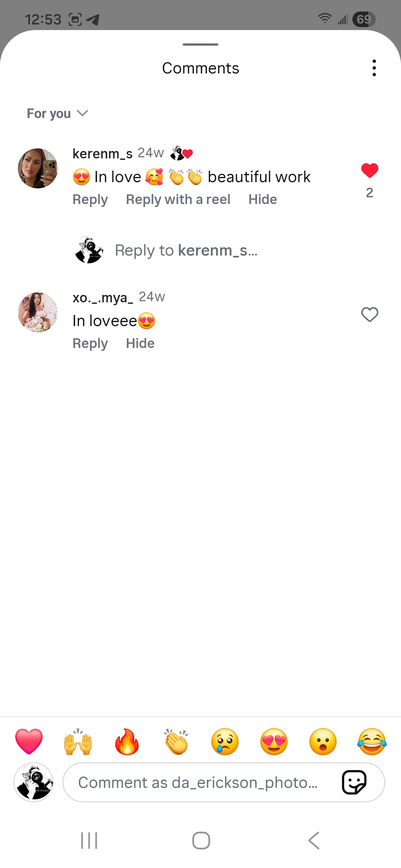View kerenm_s profile picture
This screenshot has height=868, width=401.
pyautogui.click(x=38, y=168)
